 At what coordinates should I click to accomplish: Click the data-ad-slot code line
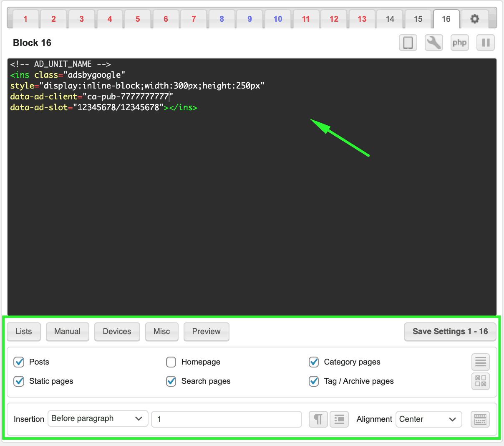(104, 107)
